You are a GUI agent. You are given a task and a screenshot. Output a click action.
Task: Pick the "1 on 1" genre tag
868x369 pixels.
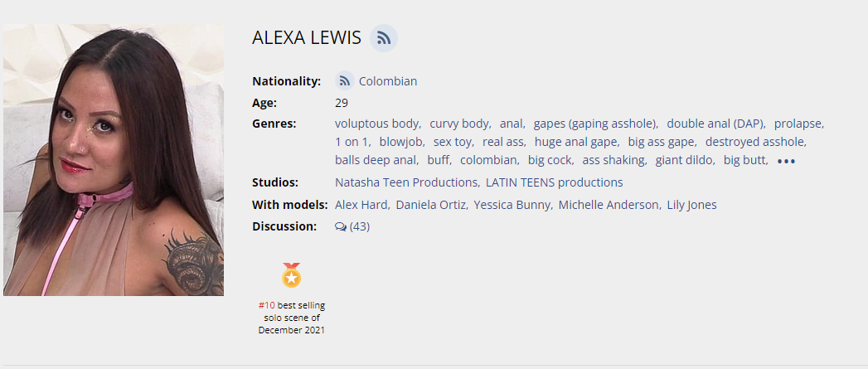(x=352, y=142)
